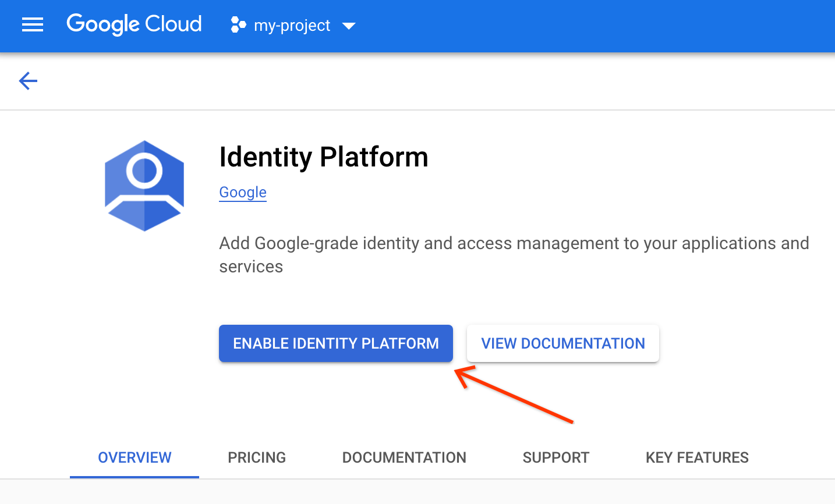
Task: Open the Google publisher link
Action: coord(243,192)
